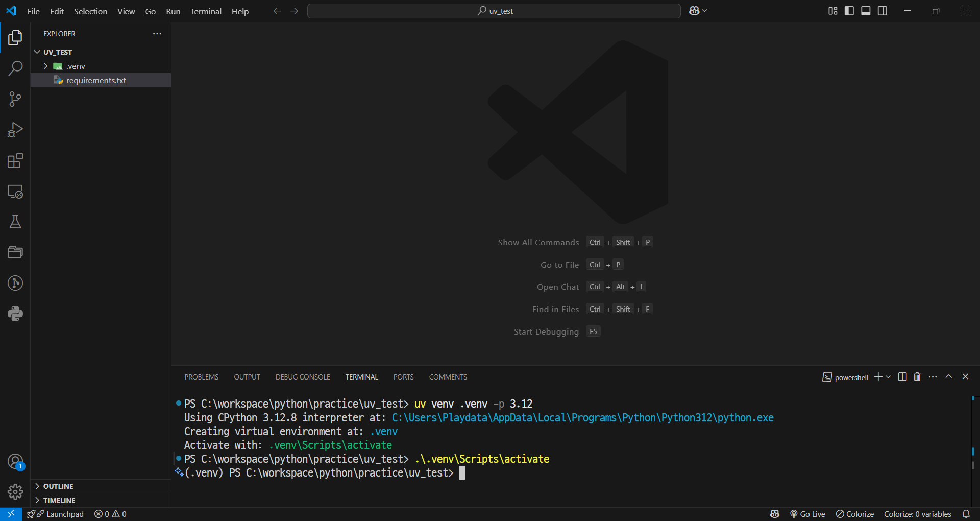Open the File menu
Viewport: 980px width, 521px height.
coord(34,11)
